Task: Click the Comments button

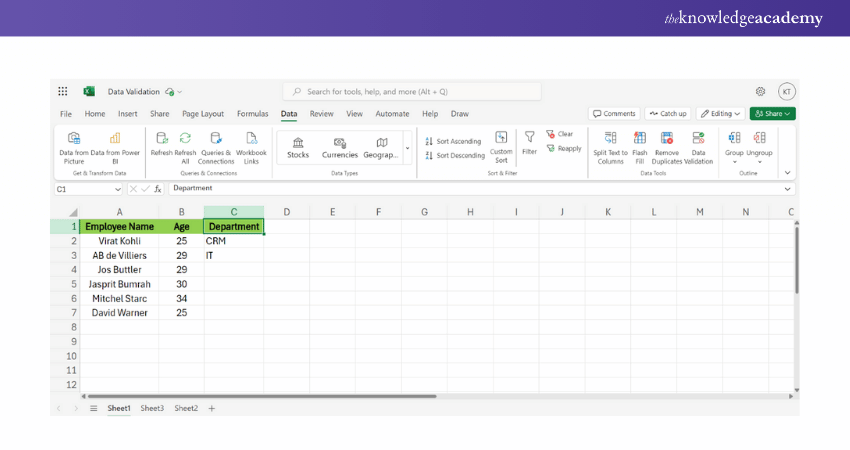Action: click(x=614, y=114)
